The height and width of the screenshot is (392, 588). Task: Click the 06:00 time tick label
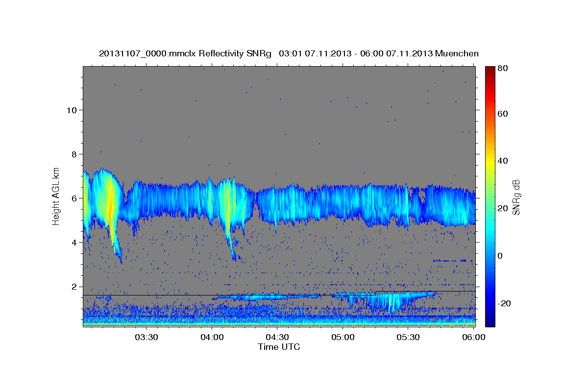click(x=474, y=338)
